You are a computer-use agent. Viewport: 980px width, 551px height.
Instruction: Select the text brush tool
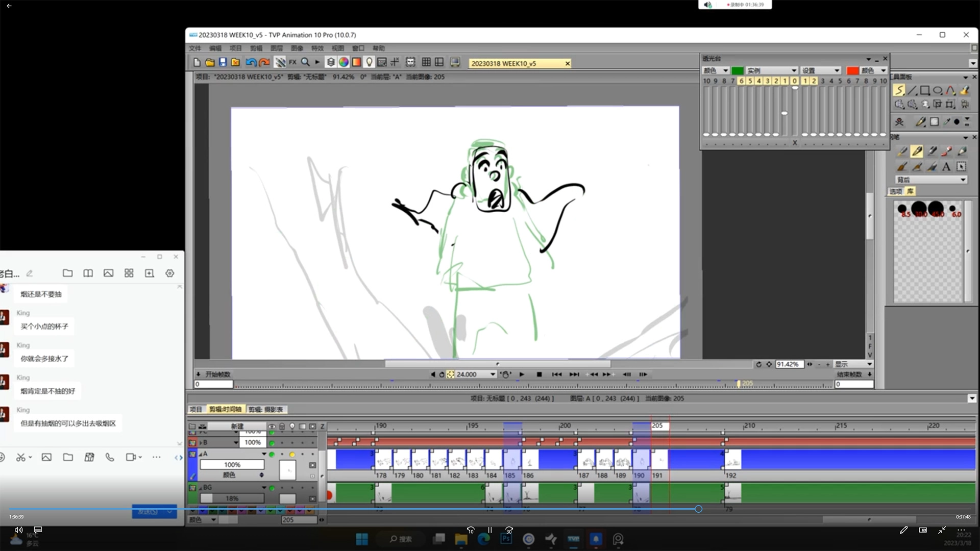coord(946,166)
